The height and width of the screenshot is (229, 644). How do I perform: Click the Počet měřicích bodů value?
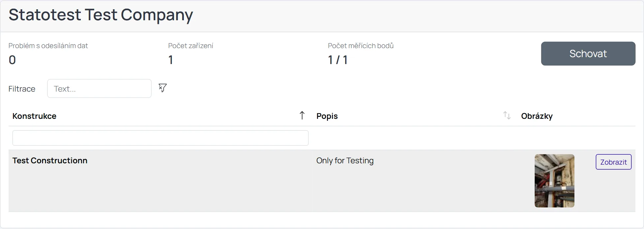tap(338, 60)
